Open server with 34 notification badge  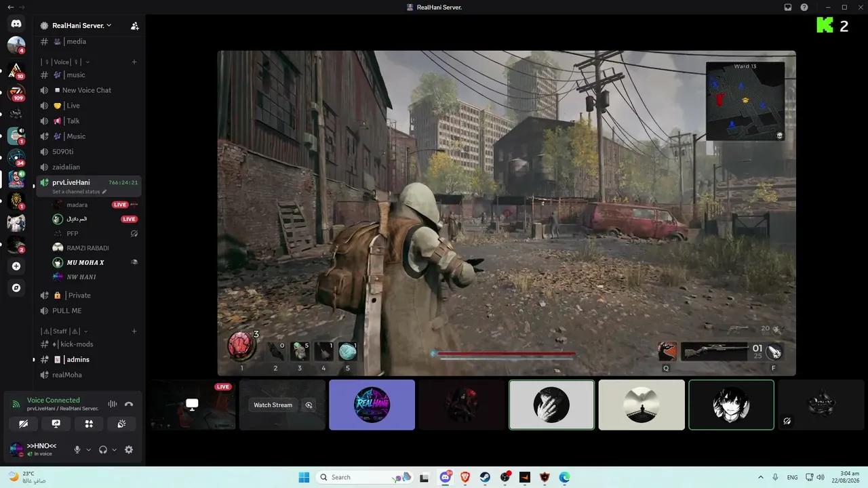click(16, 157)
